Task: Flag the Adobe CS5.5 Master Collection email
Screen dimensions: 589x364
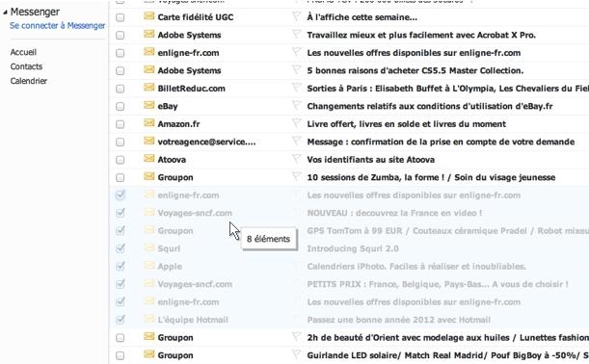Action: [x=296, y=69]
